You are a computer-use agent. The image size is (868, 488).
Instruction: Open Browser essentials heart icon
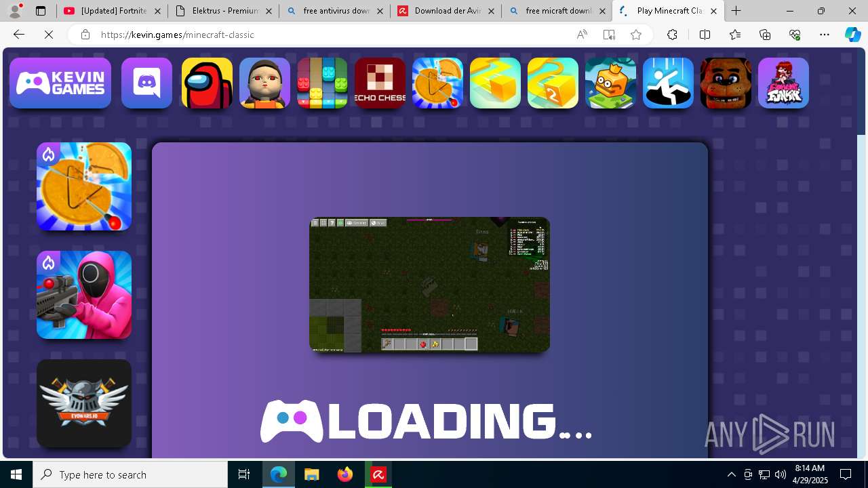pyautogui.click(x=795, y=35)
